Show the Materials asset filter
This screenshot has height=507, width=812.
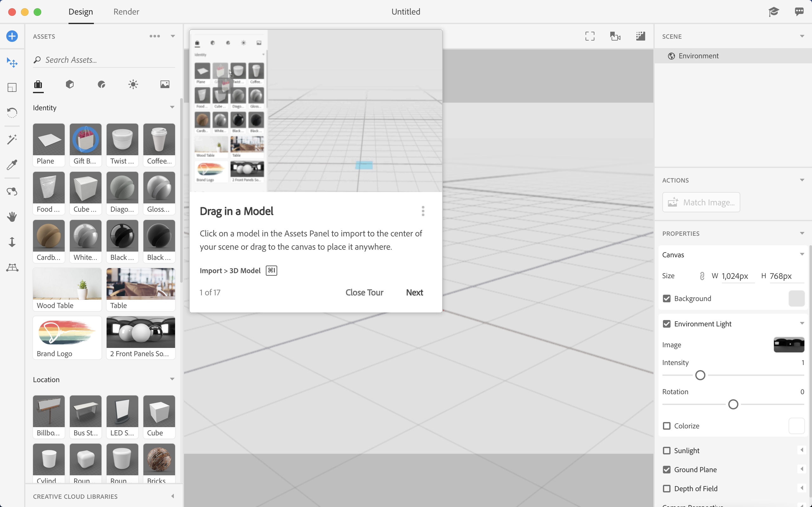click(102, 84)
